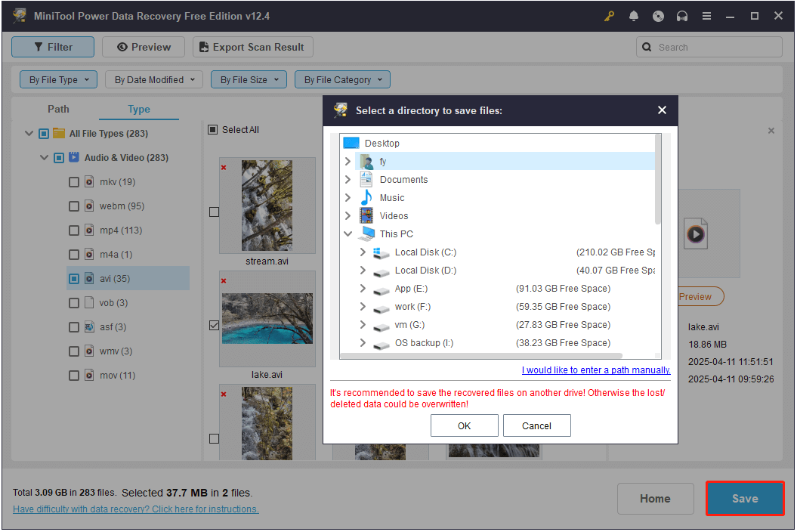797x532 pixels.
Task: Toggle the avi (35) checkbox
Action: tap(74, 279)
